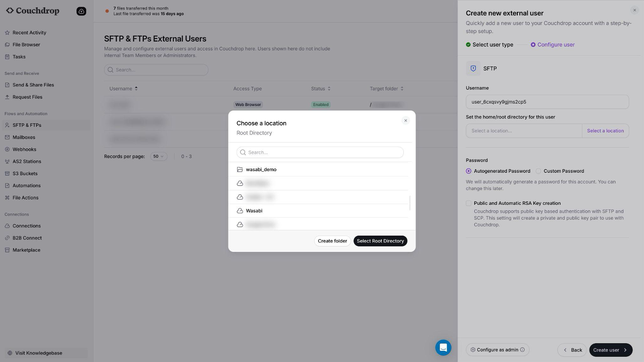Click the Webhooks icon in sidebar
The image size is (644, 362).
pyautogui.click(x=7, y=149)
